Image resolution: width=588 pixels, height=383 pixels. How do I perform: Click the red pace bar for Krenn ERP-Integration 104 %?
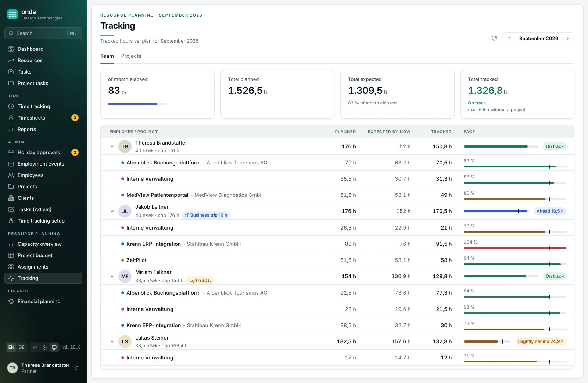click(515, 248)
